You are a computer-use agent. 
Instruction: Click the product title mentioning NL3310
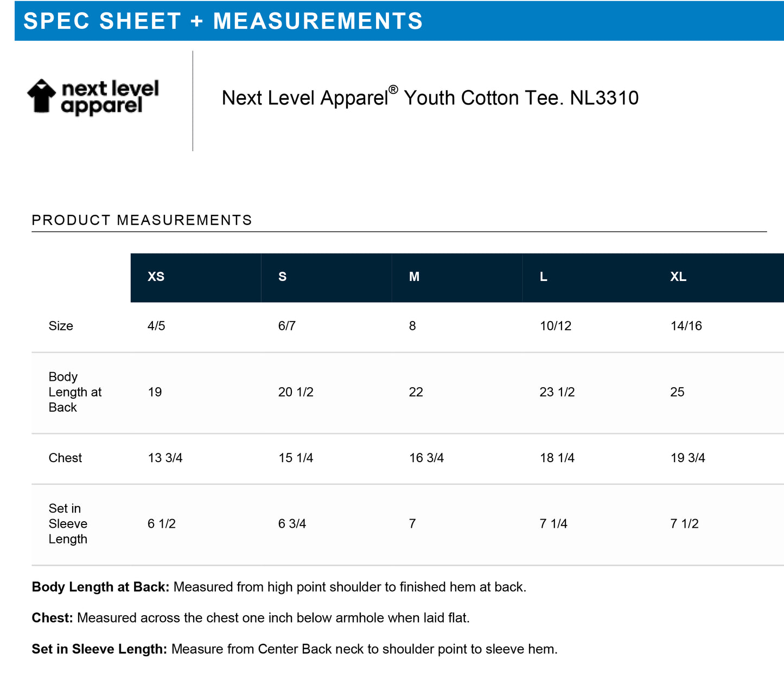(x=430, y=98)
